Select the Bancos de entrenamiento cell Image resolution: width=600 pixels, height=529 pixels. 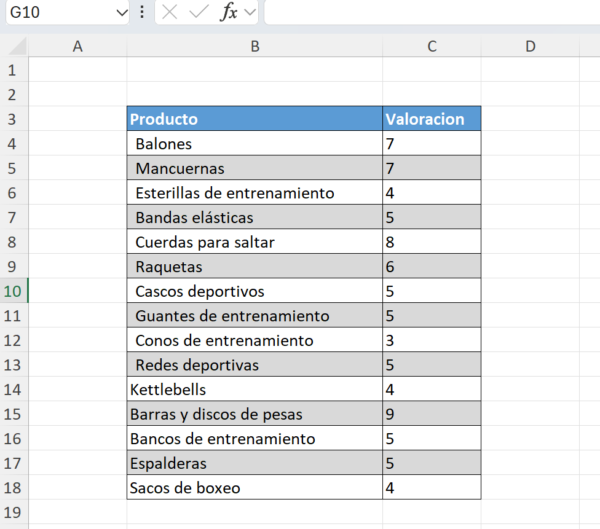[x=255, y=439]
